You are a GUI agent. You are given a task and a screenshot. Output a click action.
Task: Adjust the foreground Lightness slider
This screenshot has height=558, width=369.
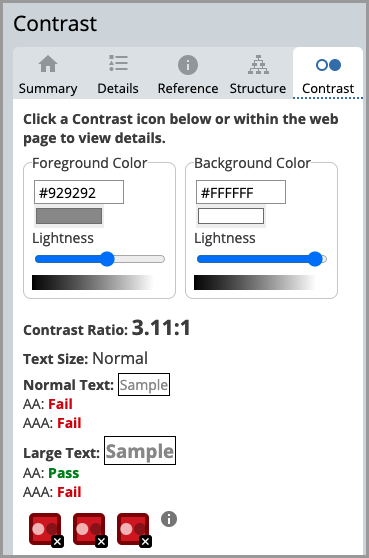[100, 259]
